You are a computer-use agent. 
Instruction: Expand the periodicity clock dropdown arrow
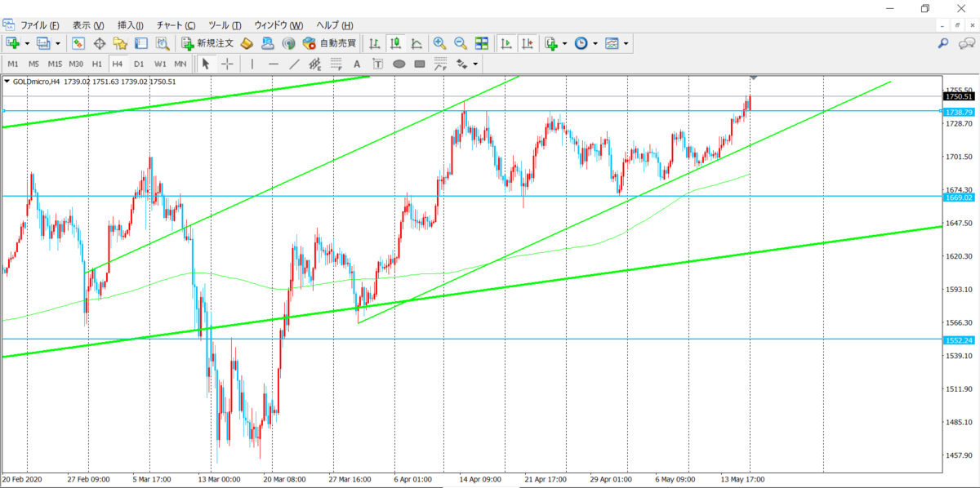(x=595, y=43)
